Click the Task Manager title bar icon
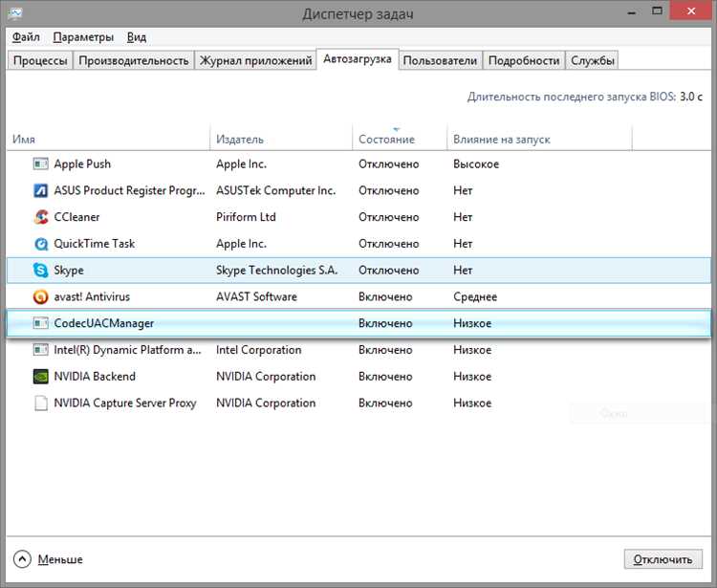This screenshot has width=717, height=588. pyautogui.click(x=14, y=12)
